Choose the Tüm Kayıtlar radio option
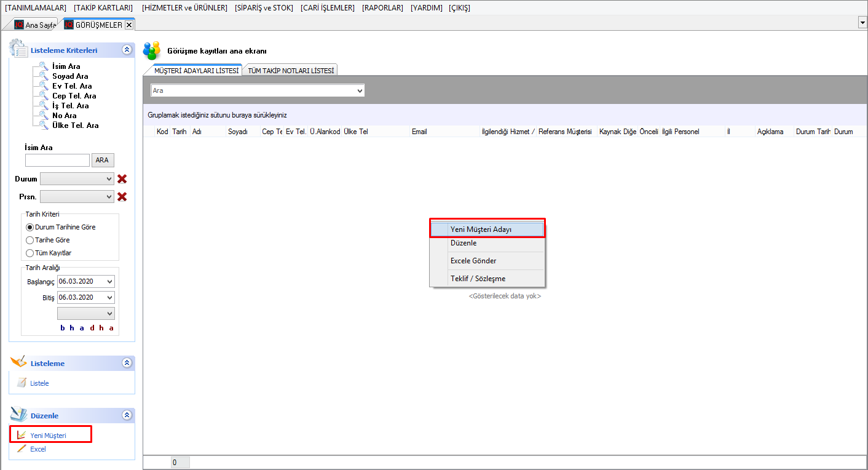This screenshot has width=868, height=470. click(x=30, y=253)
